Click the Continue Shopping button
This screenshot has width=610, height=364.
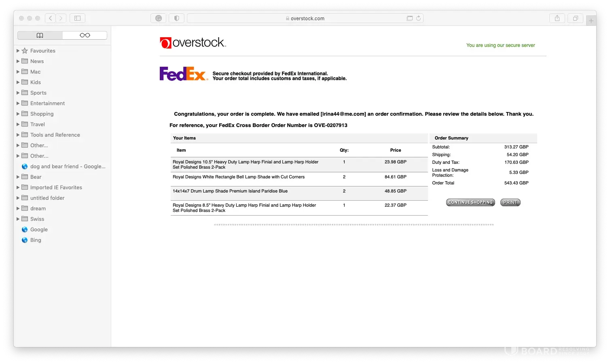[470, 202]
